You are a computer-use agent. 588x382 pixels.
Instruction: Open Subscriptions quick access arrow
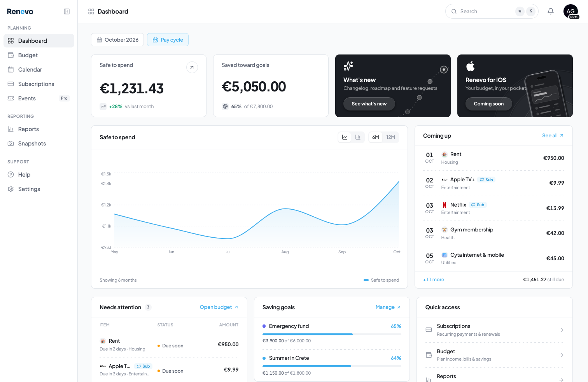tap(561, 330)
